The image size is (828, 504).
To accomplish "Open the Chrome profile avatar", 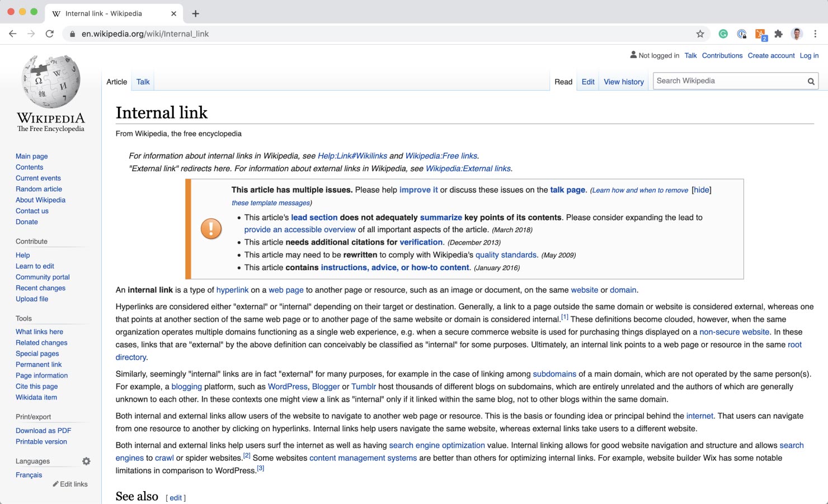I will click(796, 34).
